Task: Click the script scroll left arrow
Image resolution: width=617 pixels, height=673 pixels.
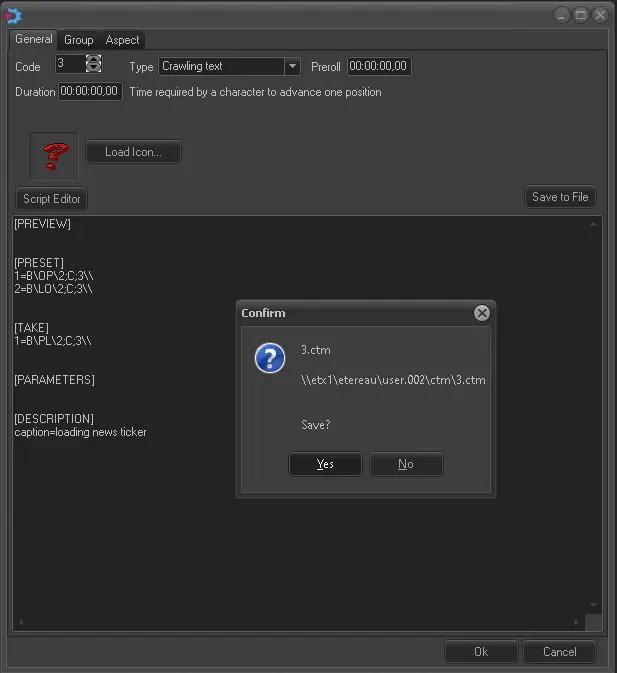Action: click(x=21, y=622)
